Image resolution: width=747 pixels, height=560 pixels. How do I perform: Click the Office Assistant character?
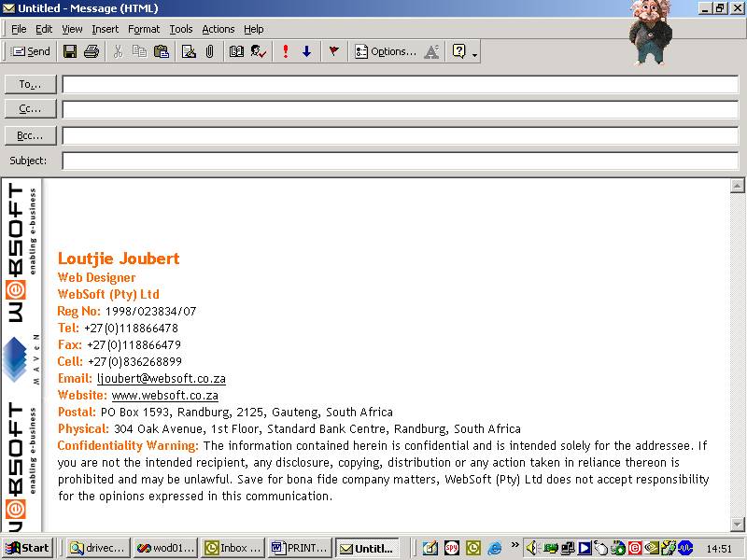(x=650, y=32)
